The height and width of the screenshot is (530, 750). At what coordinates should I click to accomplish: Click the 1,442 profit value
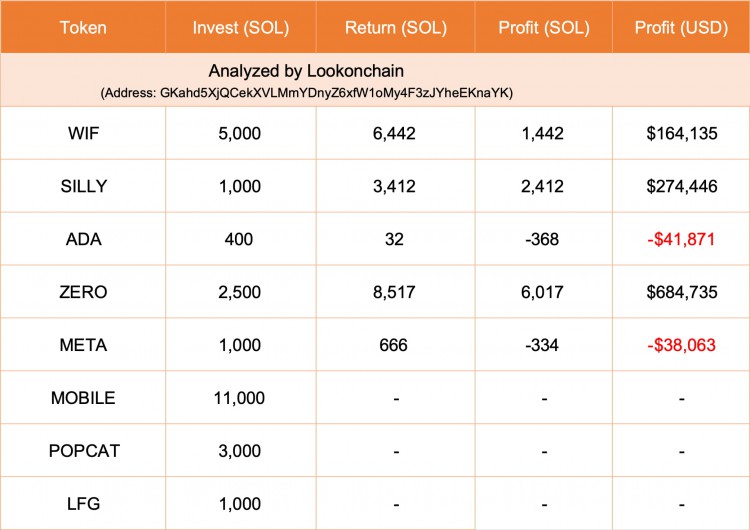[x=542, y=133]
